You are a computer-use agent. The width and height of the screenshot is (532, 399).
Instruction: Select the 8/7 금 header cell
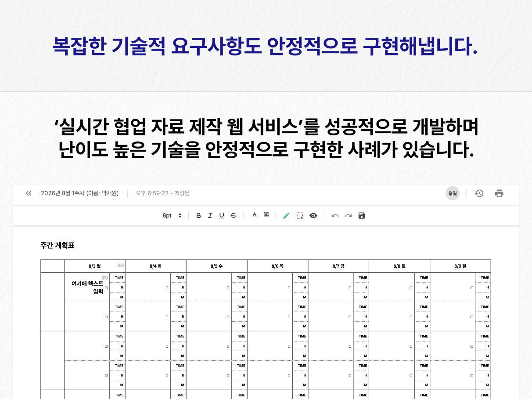tap(338, 266)
